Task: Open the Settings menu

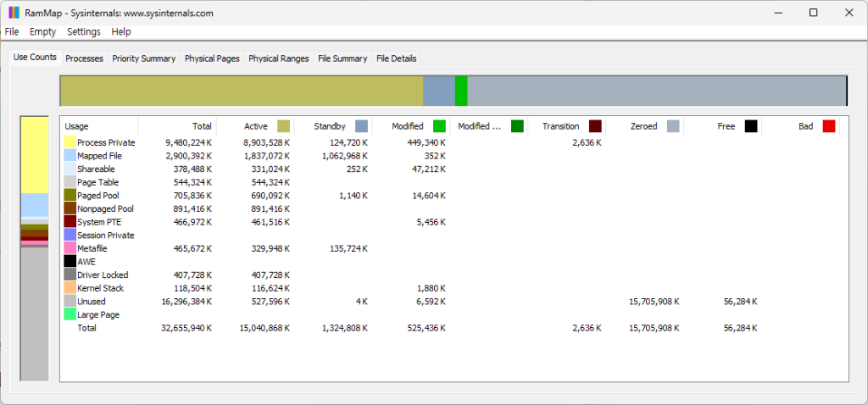Action: pos(84,31)
